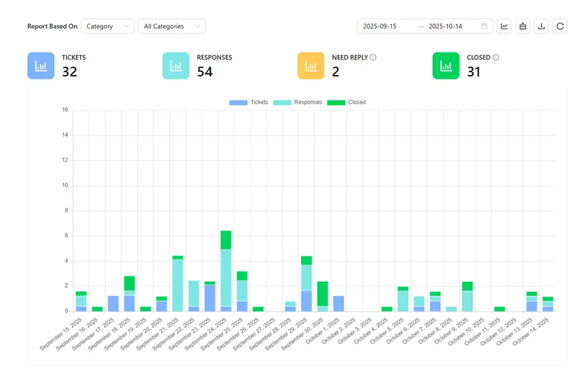Toggle Responses series in chart legend

[x=298, y=102]
